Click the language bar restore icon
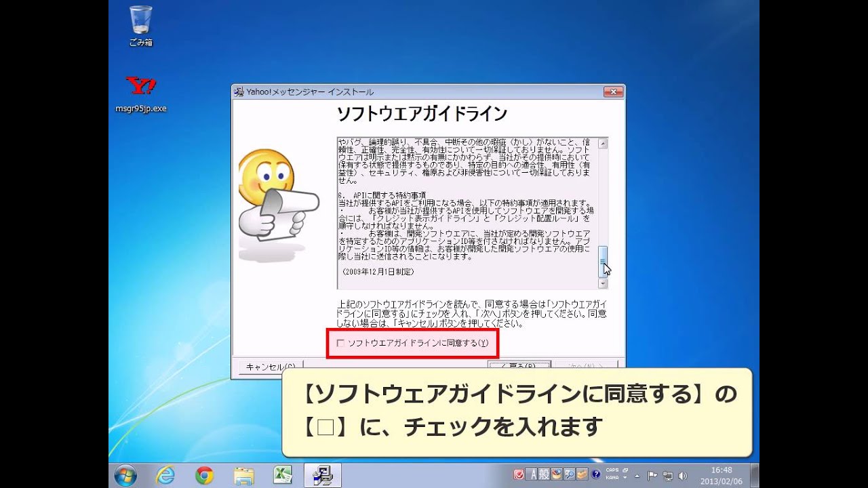868x488 pixels. tap(626, 470)
